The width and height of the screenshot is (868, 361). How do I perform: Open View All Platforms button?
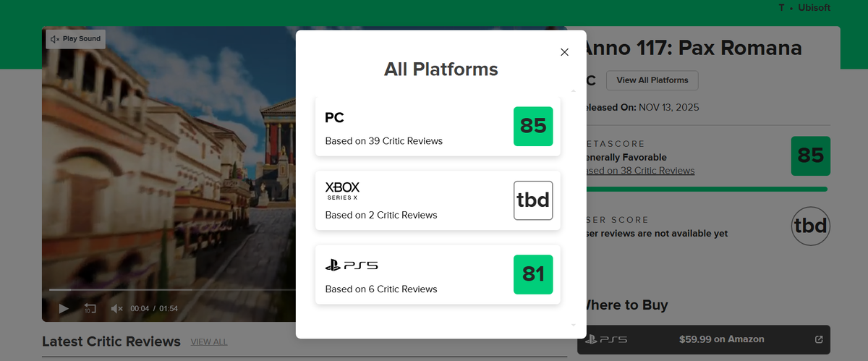[x=652, y=80]
